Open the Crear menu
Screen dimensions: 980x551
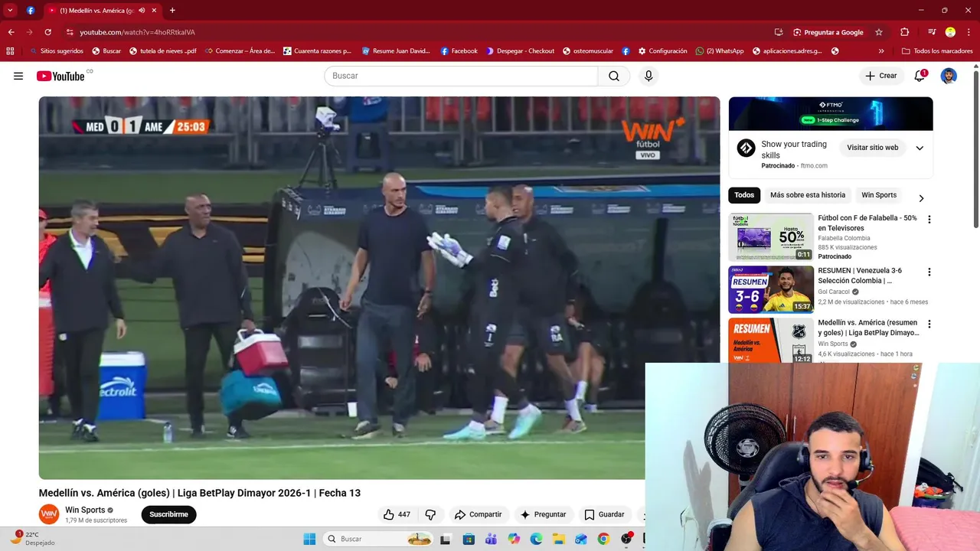(x=881, y=76)
